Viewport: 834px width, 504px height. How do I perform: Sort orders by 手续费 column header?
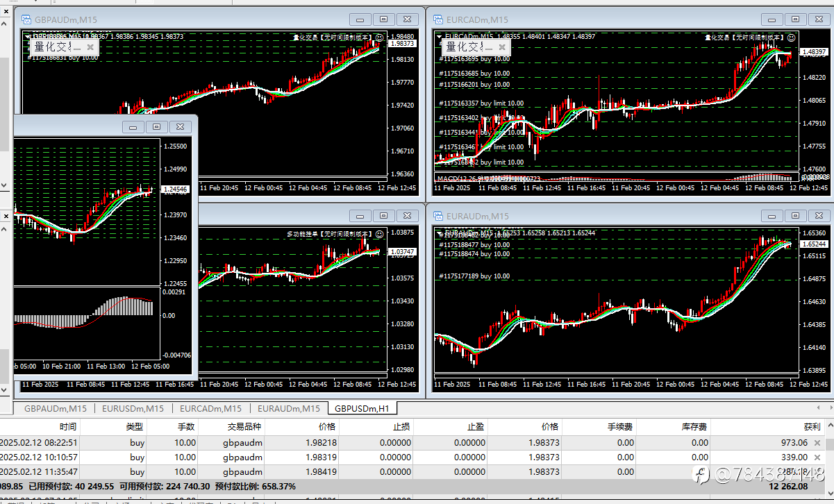pyautogui.click(x=600, y=427)
